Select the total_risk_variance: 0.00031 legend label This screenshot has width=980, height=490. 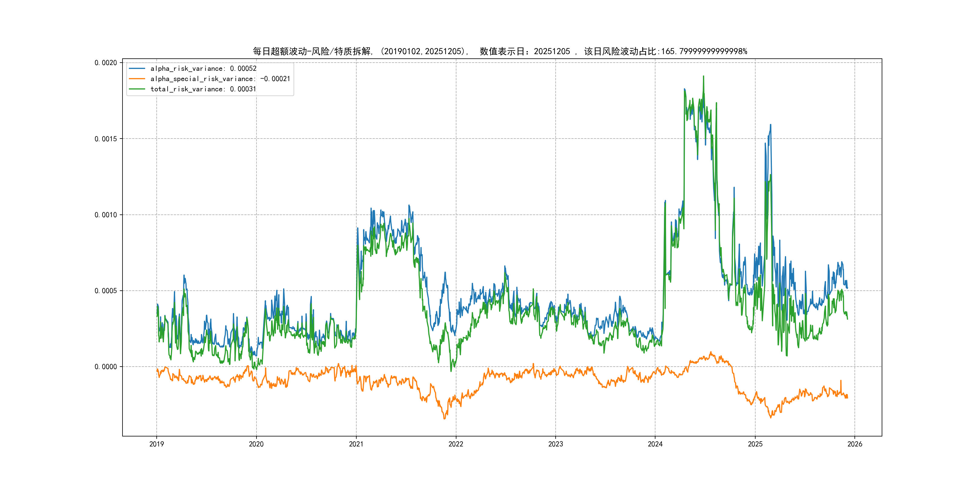(x=203, y=89)
